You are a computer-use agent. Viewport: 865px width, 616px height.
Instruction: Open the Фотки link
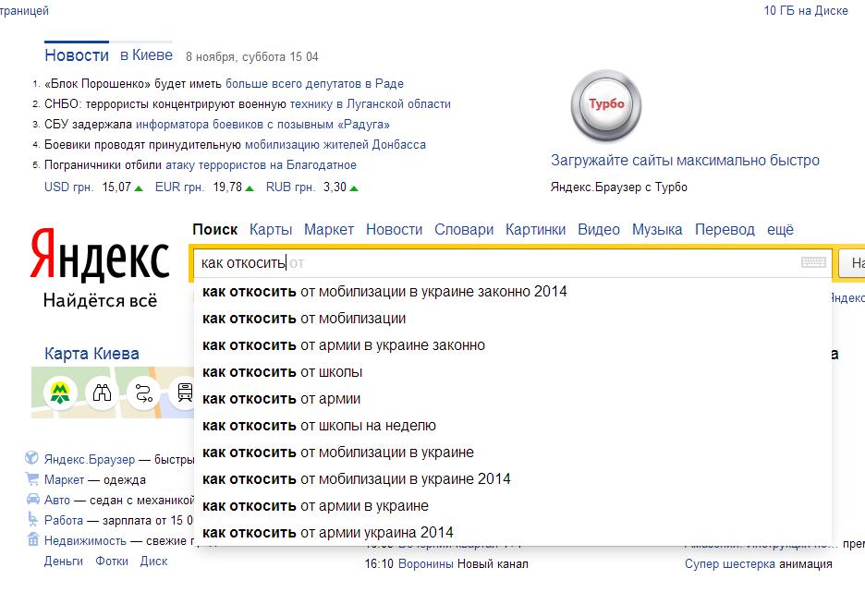tap(112, 562)
